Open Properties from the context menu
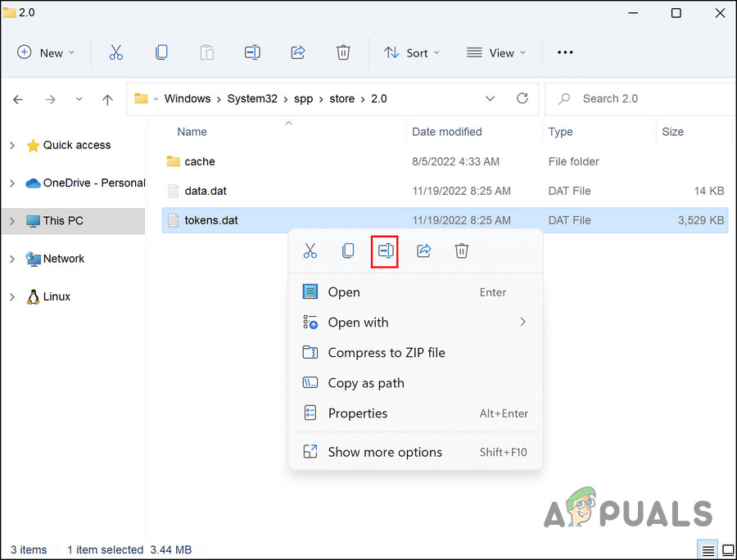 click(x=415, y=413)
